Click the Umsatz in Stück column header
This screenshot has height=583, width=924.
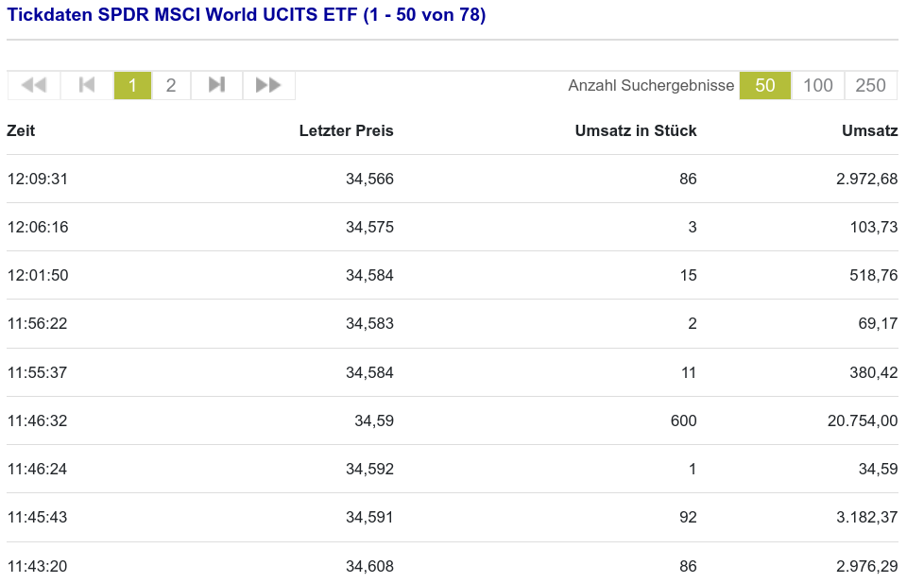(x=635, y=130)
